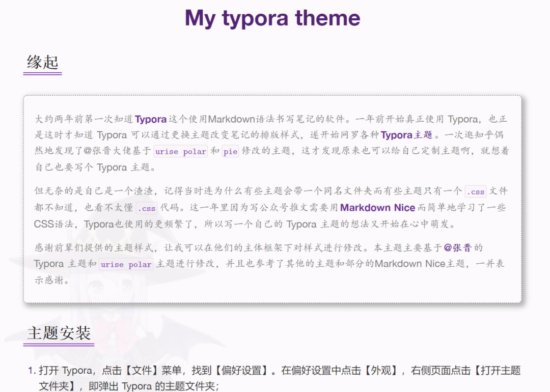The image size is (550, 392).
Task: Click the paragraph starting '感谢前辈们'
Action: point(270,264)
